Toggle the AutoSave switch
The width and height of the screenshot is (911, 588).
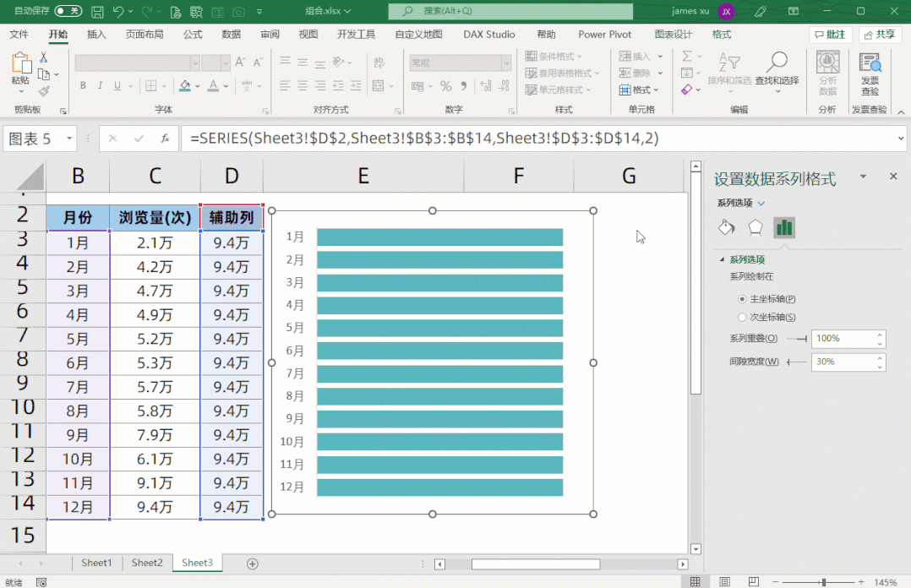pos(68,11)
